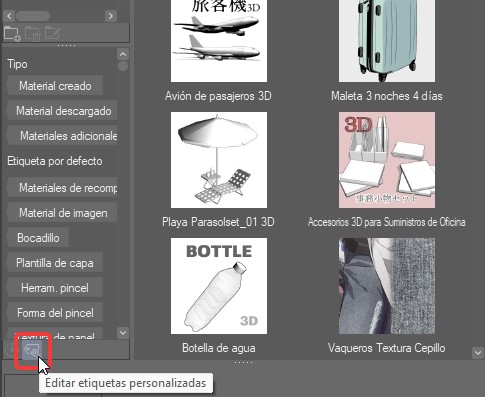Screen dimensions: 485x397
Task: Click label Accesorios 3D para Suministros de Oficina
Action: tap(387, 222)
